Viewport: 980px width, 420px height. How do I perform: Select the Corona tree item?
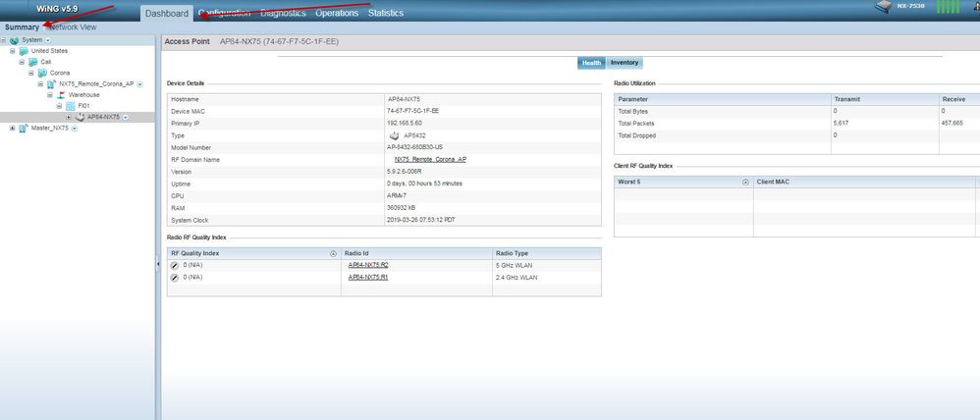[x=59, y=73]
